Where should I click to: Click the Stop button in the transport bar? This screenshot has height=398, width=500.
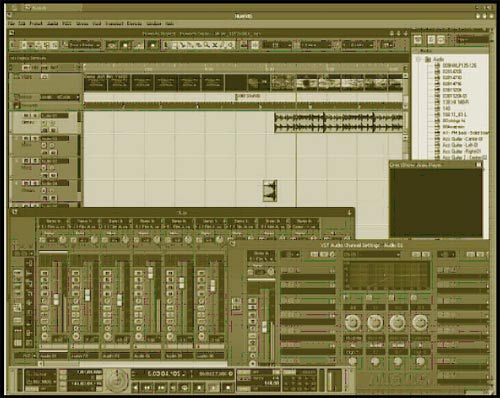click(199, 388)
